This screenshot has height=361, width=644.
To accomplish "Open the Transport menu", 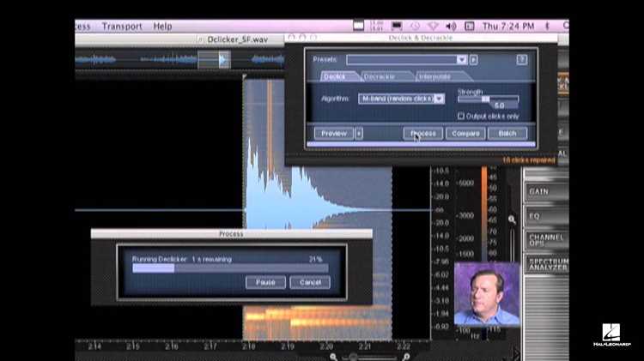I will click(122, 27).
